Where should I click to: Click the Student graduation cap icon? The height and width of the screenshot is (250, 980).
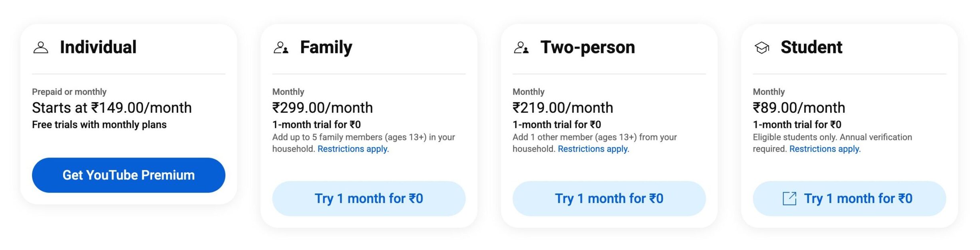tap(761, 48)
